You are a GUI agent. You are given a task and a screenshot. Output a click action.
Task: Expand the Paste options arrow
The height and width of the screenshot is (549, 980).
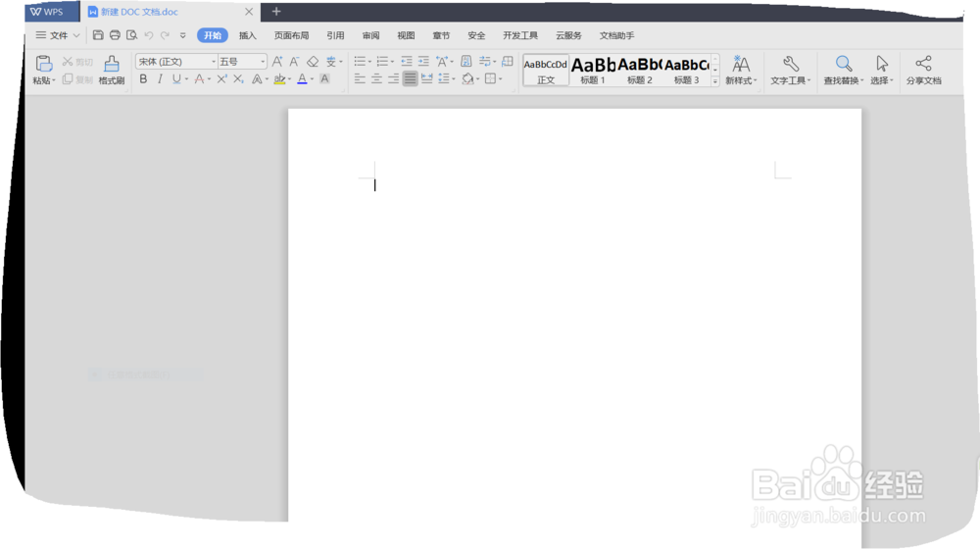pos(54,80)
